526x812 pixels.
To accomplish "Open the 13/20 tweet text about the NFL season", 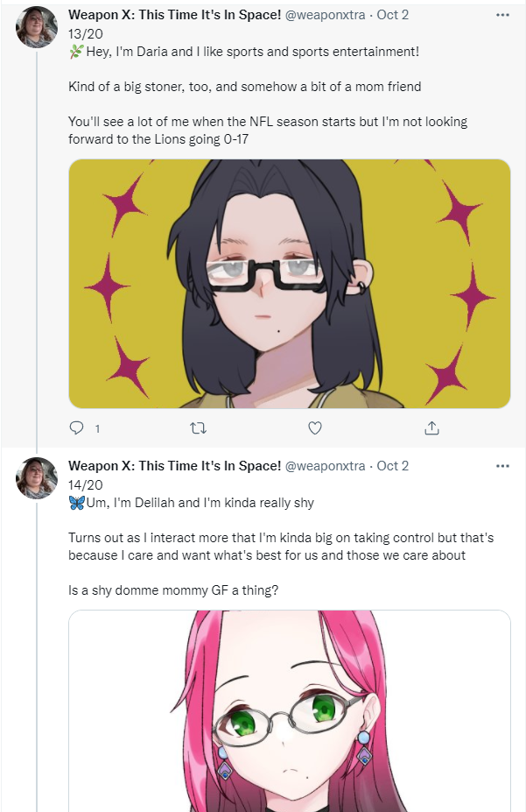I will click(268, 131).
